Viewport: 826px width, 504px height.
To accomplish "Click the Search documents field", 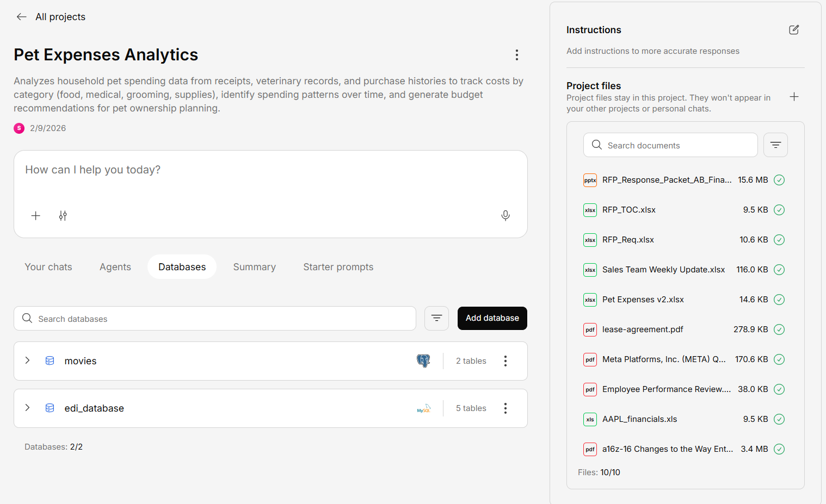I will 675,145.
